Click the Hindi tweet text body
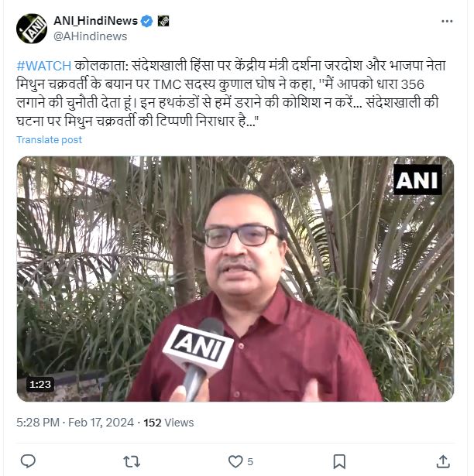Viewport: 474px width, 476px height. [x=231, y=94]
